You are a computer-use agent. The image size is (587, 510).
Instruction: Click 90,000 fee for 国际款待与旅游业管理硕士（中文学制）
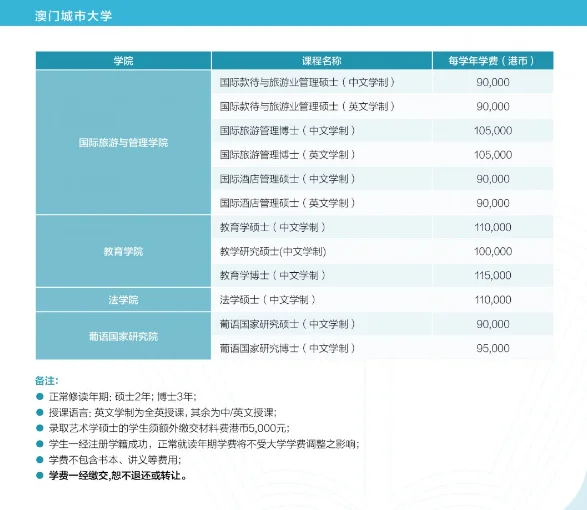[x=493, y=82]
